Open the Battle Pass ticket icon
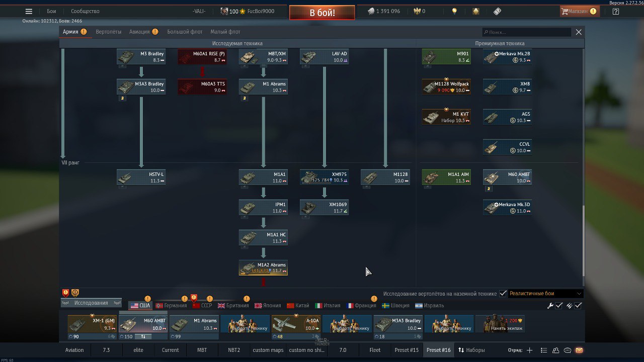The height and width of the screenshot is (362, 644). click(497, 11)
